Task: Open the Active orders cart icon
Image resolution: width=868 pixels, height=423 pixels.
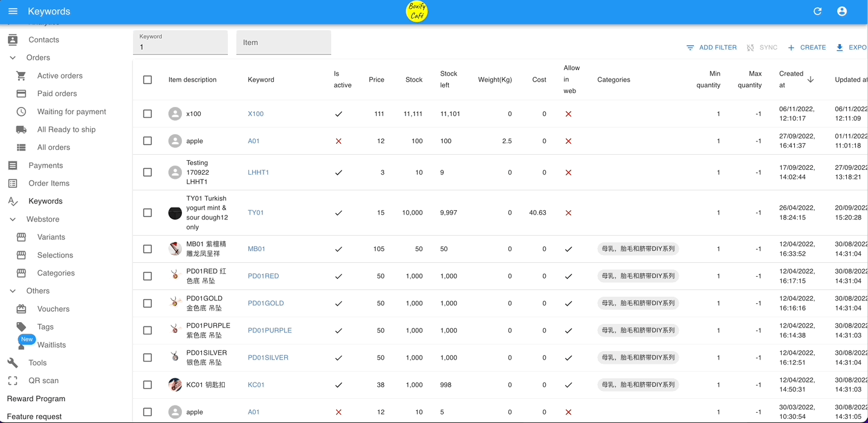Action: point(21,75)
